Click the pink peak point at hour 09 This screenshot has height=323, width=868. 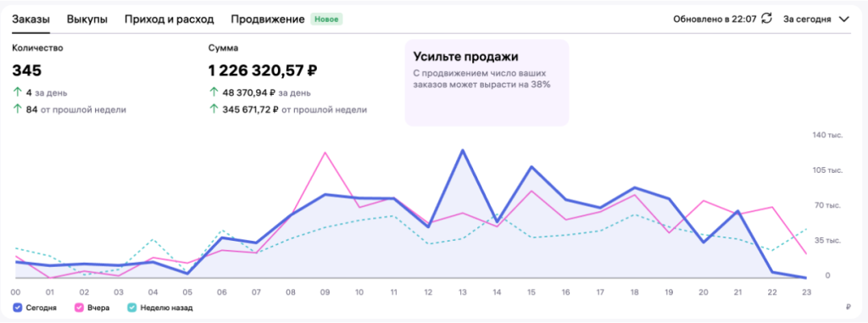tap(325, 153)
